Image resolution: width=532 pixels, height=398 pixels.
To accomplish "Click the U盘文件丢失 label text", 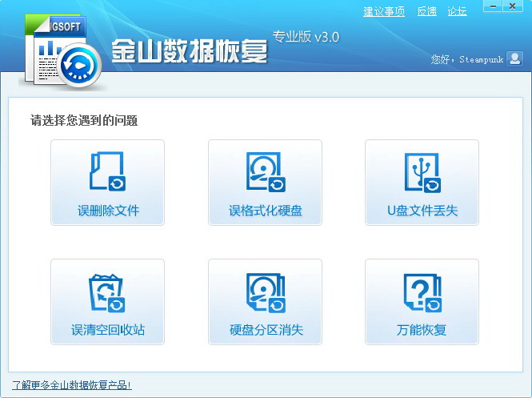I will point(422,211).
